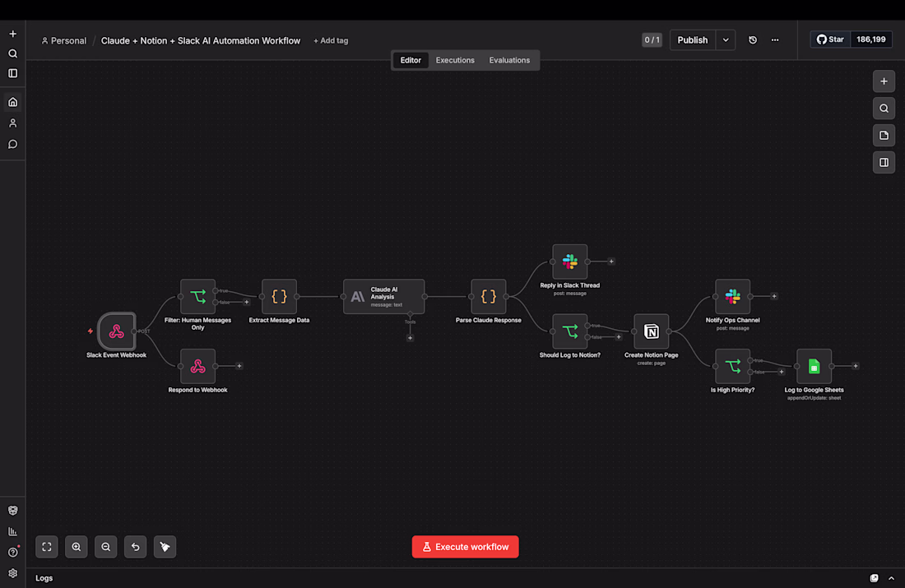
Task: Select the Filter: Human Messages Only node
Action: click(x=198, y=297)
